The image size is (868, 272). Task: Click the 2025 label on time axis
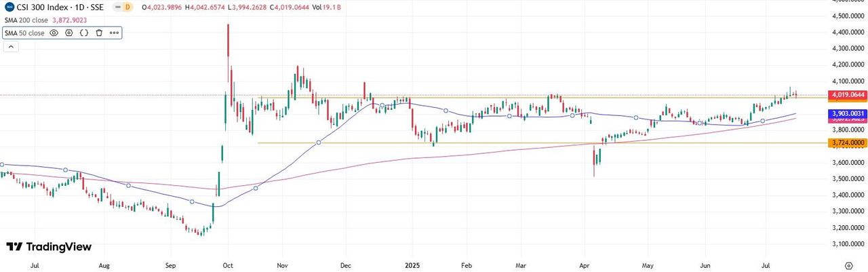click(x=412, y=266)
